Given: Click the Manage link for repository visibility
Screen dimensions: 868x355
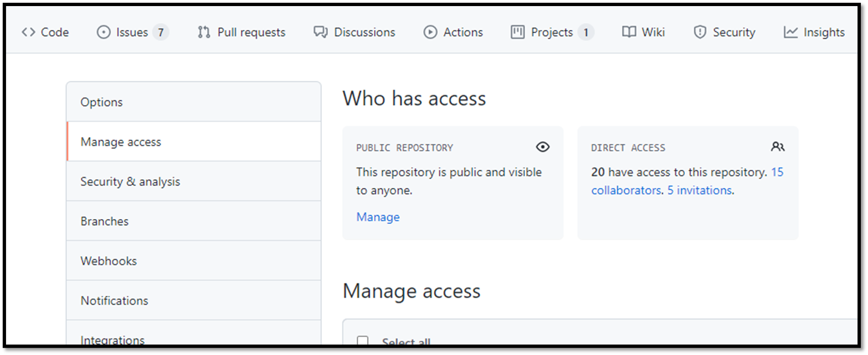Looking at the screenshot, I should click(378, 217).
